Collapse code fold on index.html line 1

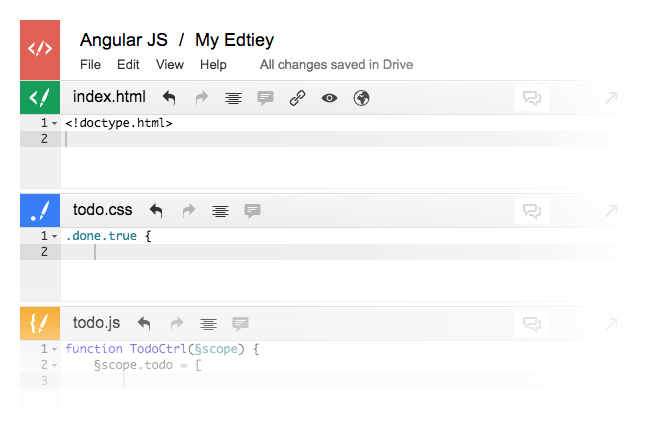54,124
